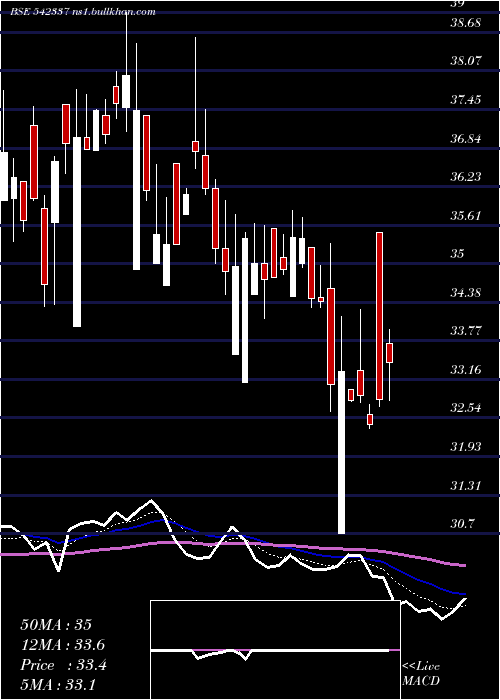
Task: Select the 36.23 price axis label
Action: coord(466,177)
